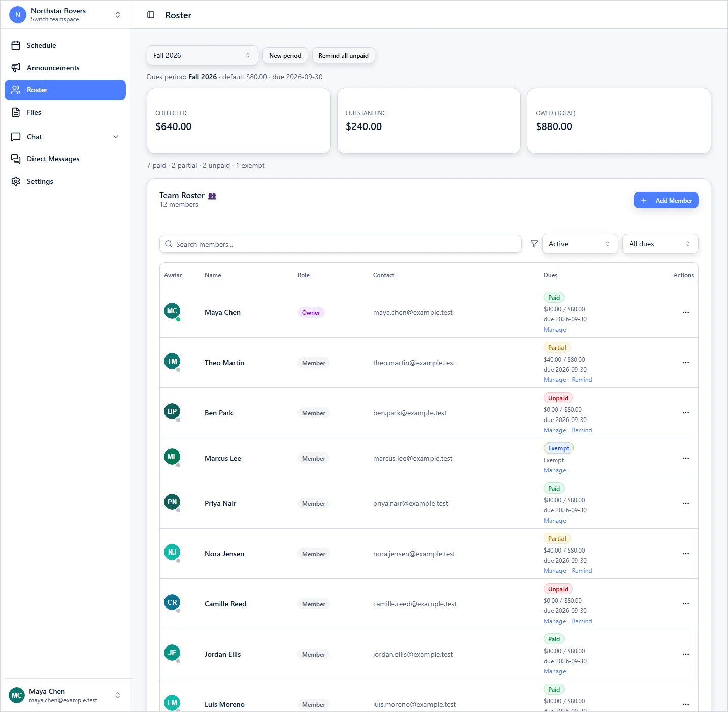Click Remind link for Ben Park
The image size is (728, 712).
click(582, 430)
